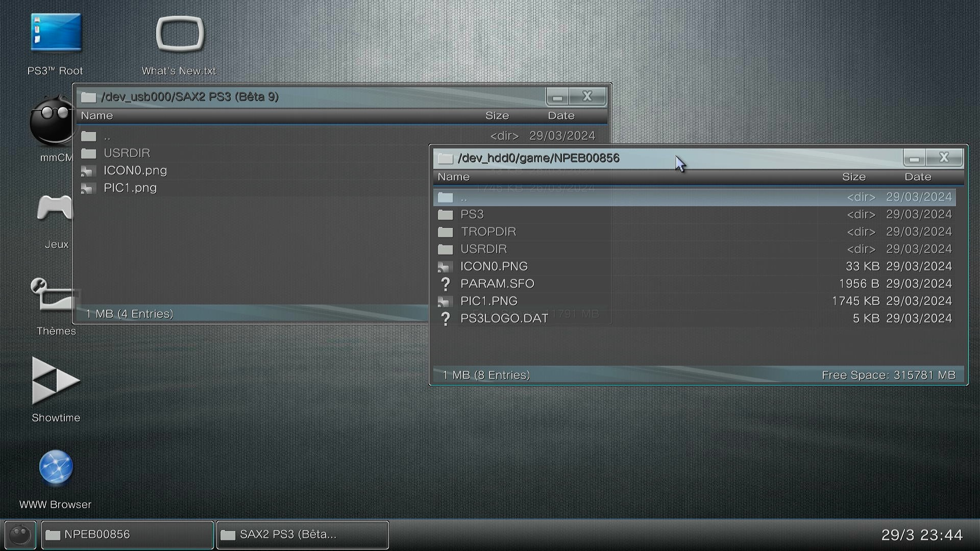
Task: Minimize the NPEB00856 window
Action: coord(914,158)
